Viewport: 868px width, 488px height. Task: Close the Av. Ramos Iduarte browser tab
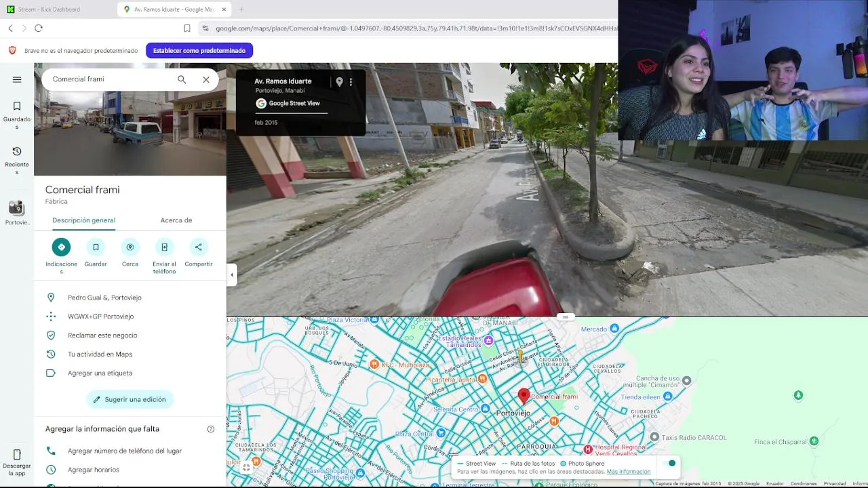224,9
